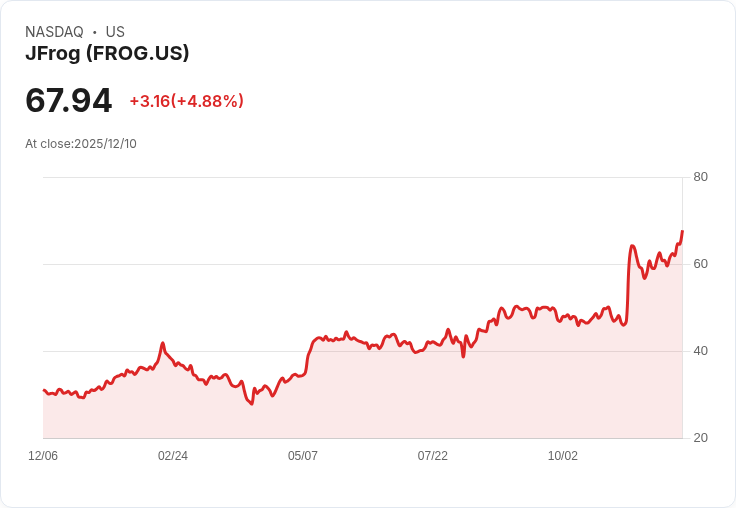The image size is (736, 508).
Task: Click the 60 y-axis label
Action: click(700, 264)
